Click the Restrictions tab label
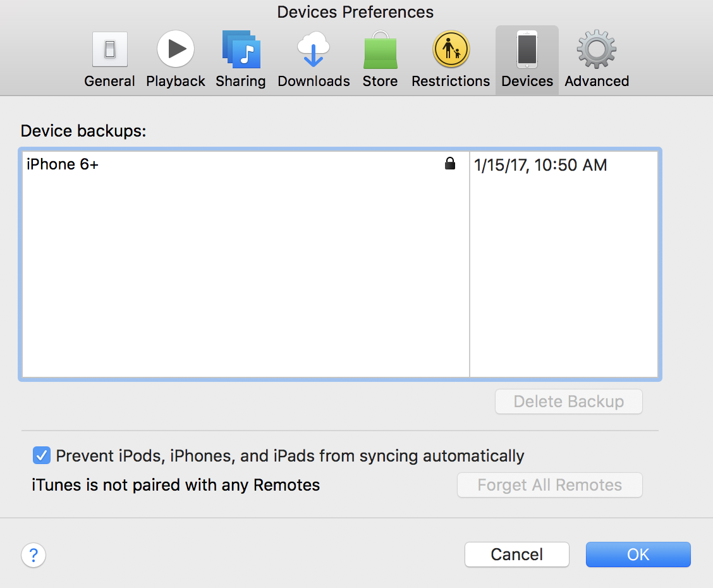713x588 pixels. [x=451, y=81]
